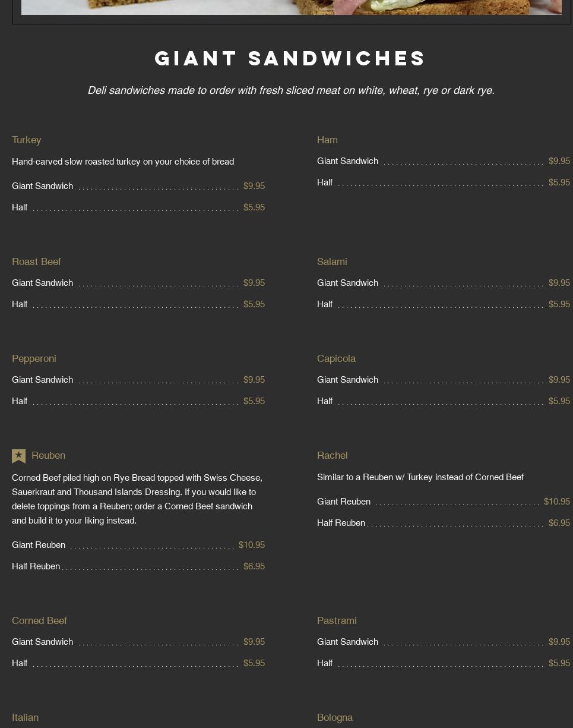Viewport: 573px width, 728px height.
Task: Click the sandwich photo at the top
Action: pos(292,7)
